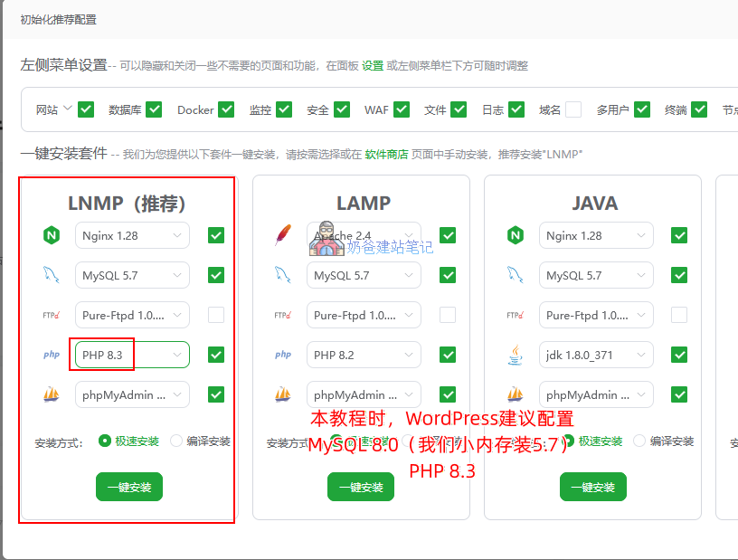Open PHP 8.2 version dropdown in LAMP

tap(364, 355)
